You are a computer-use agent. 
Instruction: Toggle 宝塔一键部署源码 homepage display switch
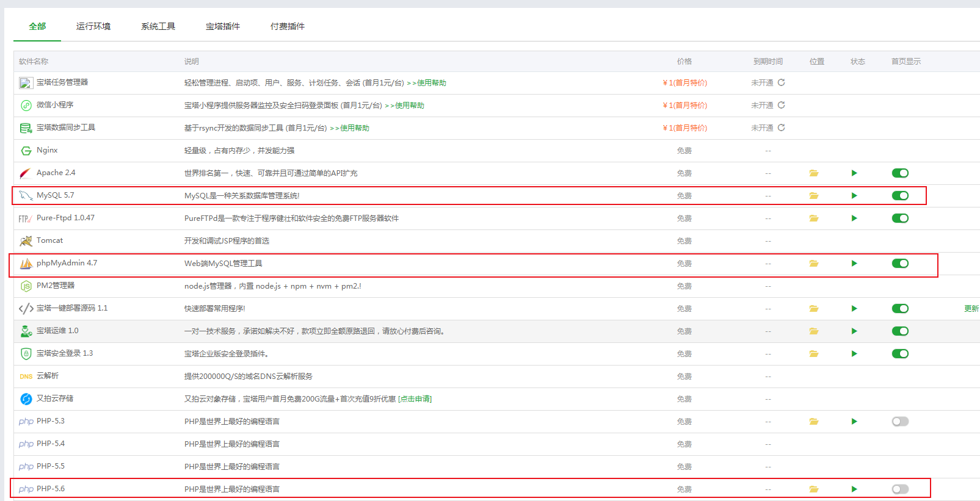pyautogui.click(x=900, y=309)
